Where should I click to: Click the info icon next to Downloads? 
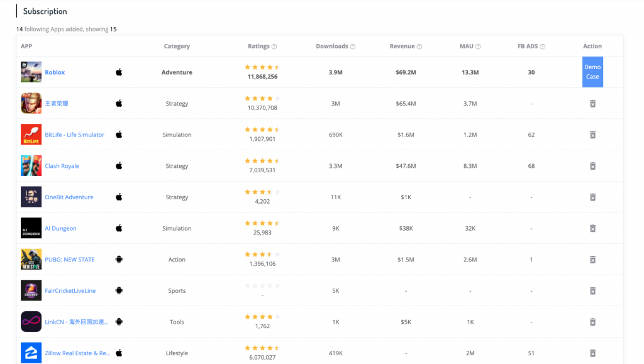353,47
